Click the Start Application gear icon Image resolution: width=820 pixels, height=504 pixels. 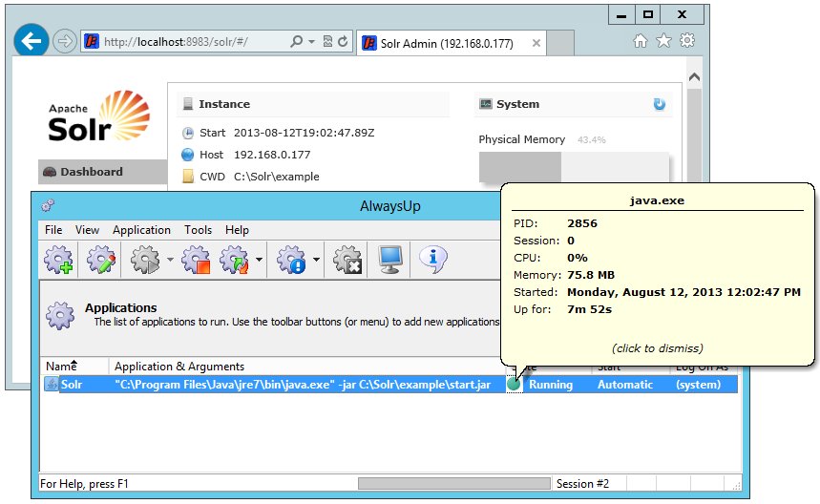point(145,260)
